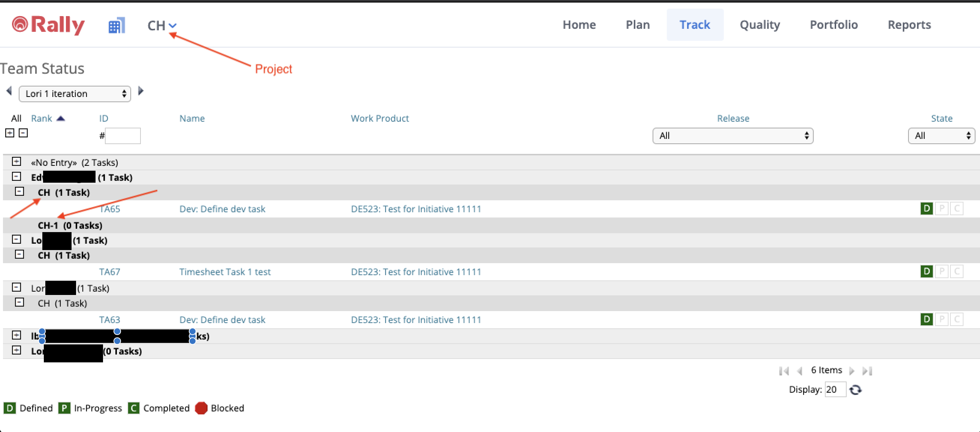The image size is (980, 432).
Task: Click the Rally logo
Action: pyautogui.click(x=48, y=25)
